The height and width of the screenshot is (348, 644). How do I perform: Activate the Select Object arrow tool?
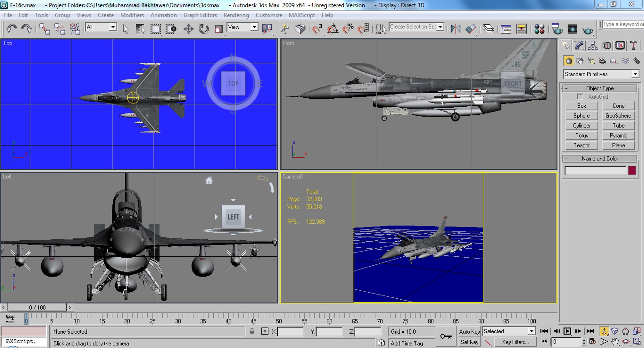pyautogui.click(x=126, y=29)
